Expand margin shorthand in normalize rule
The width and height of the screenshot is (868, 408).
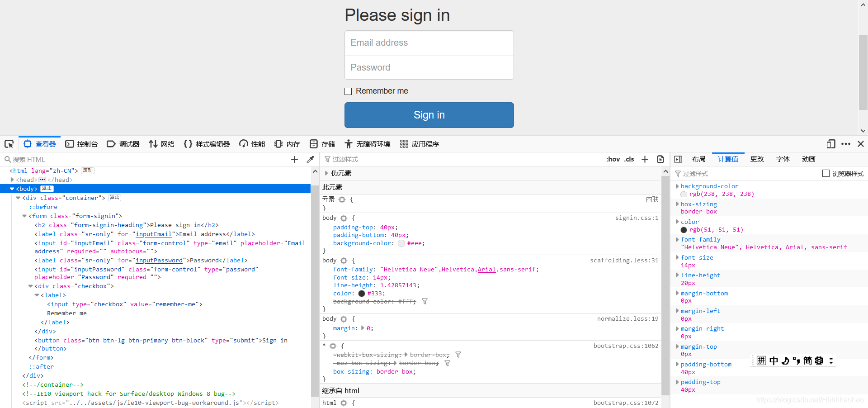click(363, 328)
